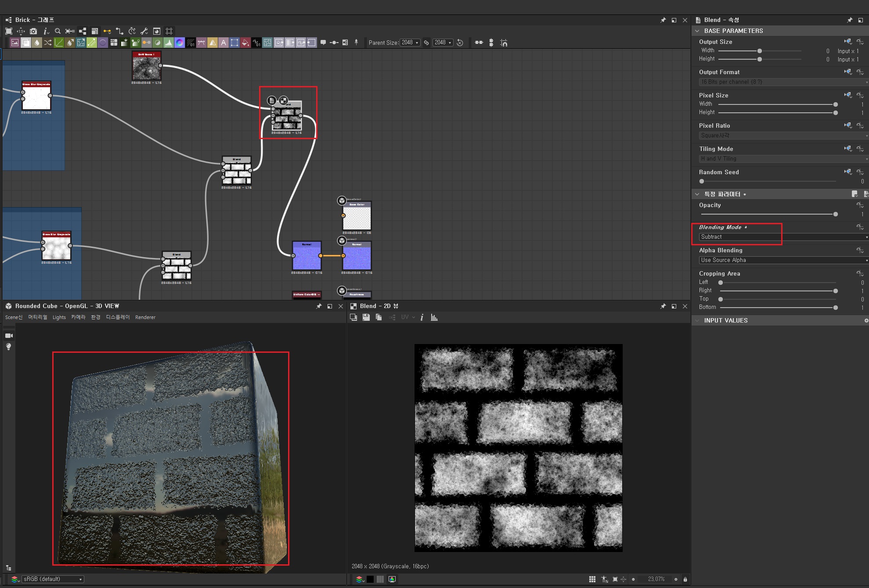Open the Lights menu in 3D view
This screenshot has width=869, height=588.
[x=59, y=317]
